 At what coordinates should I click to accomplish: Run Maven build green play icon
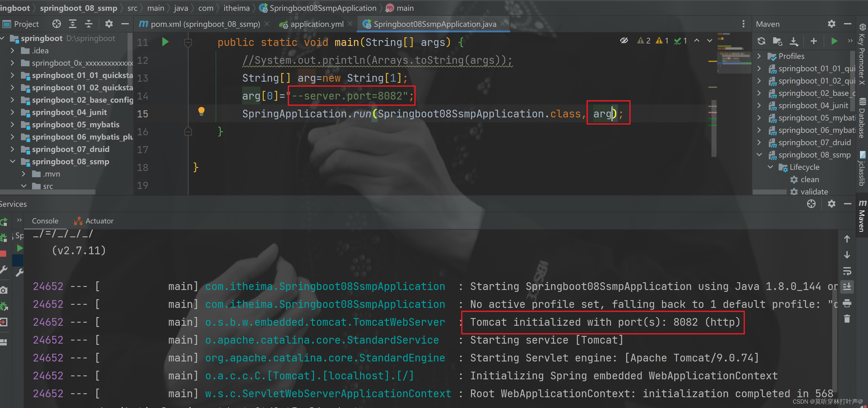click(834, 41)
